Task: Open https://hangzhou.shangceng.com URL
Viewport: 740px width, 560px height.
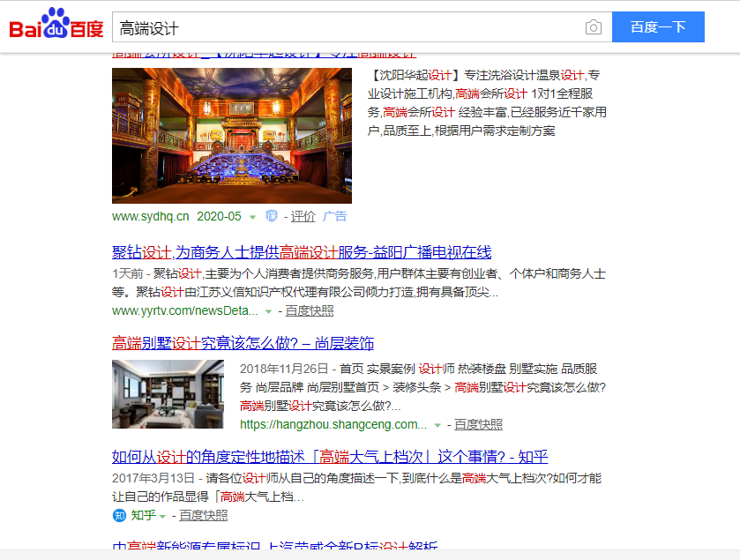Action: [x=333, y=424]
